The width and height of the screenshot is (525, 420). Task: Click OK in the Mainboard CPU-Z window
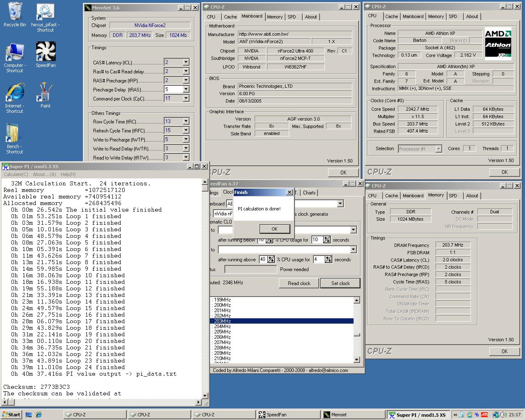click(x=343, y=173)
